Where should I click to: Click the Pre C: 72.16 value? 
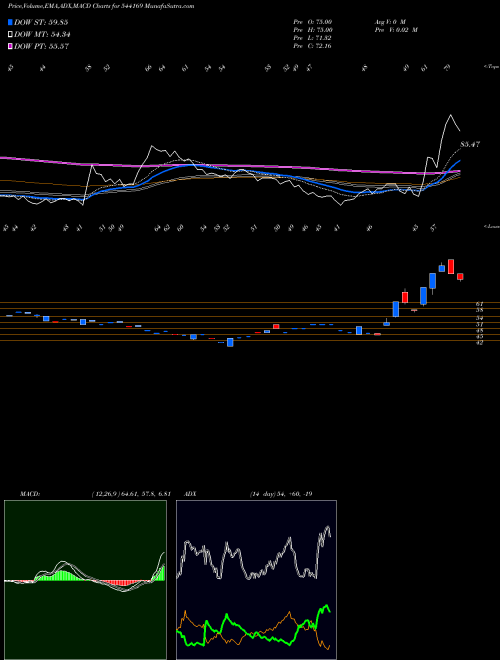313,46
